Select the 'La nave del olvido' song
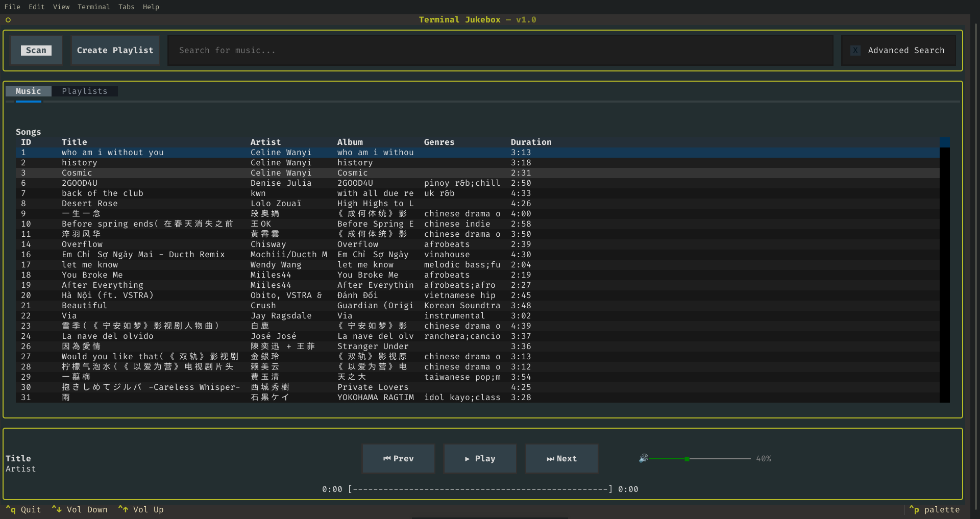The width and height of the screenshot is (980, 519). [478, 336]
